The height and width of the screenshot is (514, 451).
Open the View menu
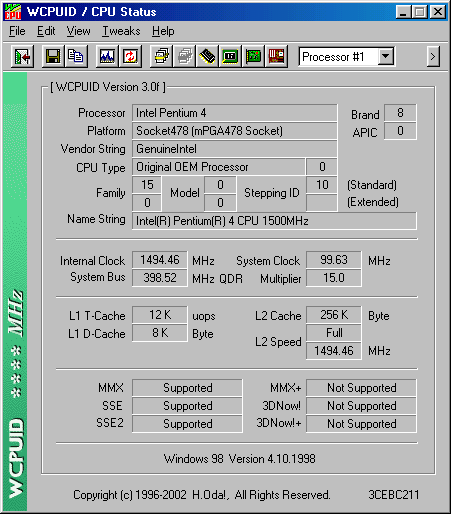point(78,31)
